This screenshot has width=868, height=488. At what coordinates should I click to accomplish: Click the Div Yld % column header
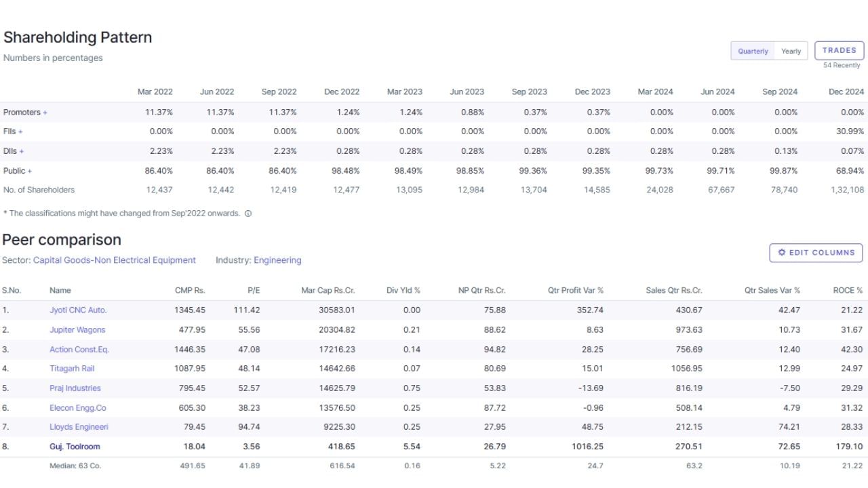[403, 290]
